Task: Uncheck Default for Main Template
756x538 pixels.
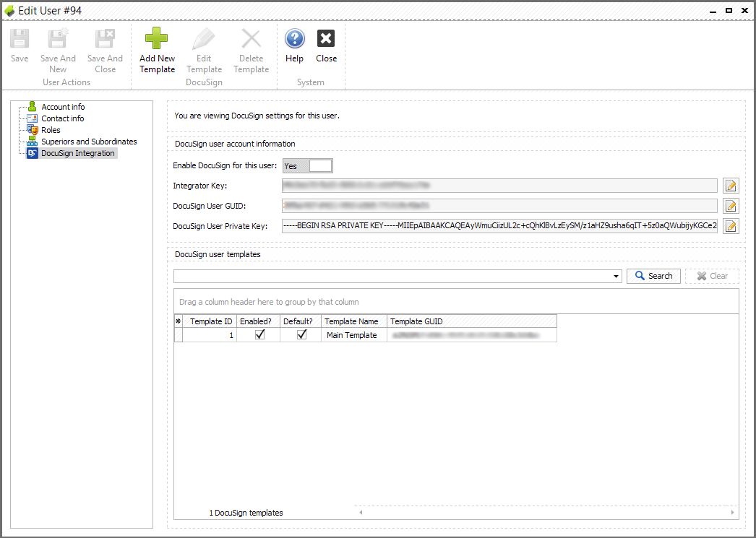Action: point(301,334)
